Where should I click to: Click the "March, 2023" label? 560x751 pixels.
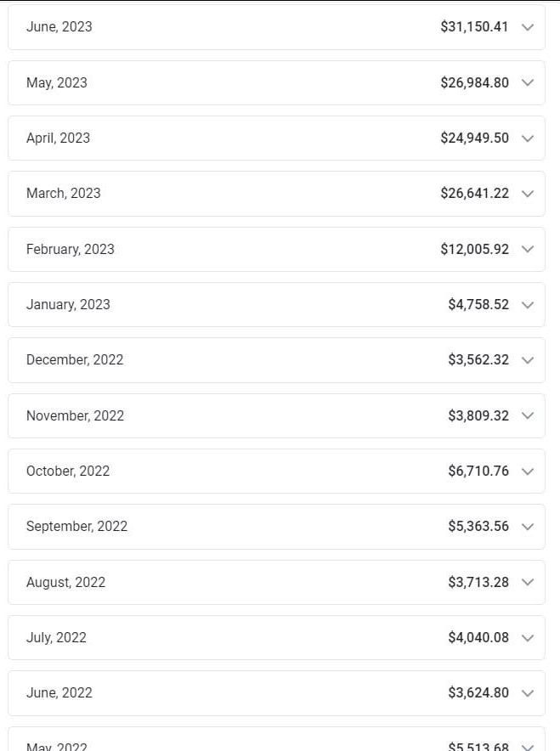[x=63, y=193]
